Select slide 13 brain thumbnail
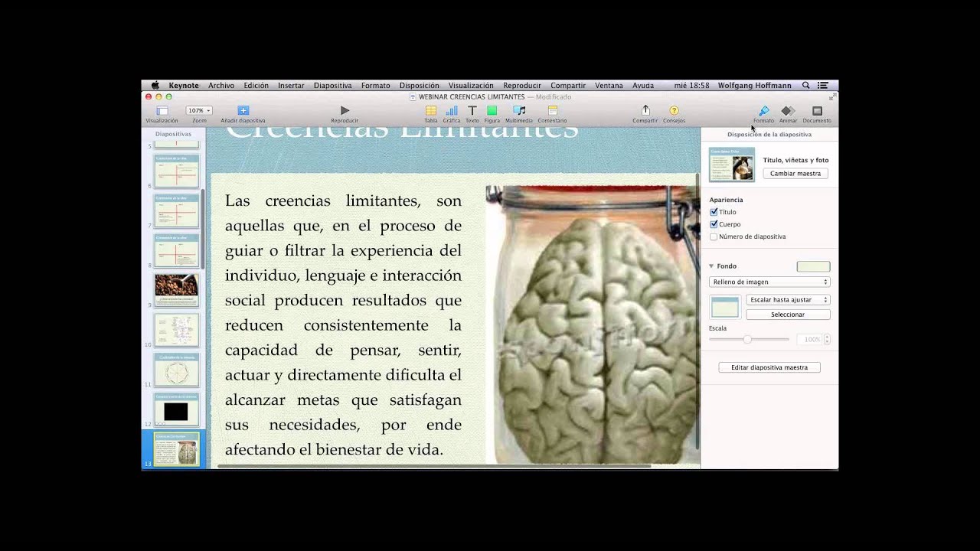The width and height of the screenshot is (980, 551). pos(177,449)
